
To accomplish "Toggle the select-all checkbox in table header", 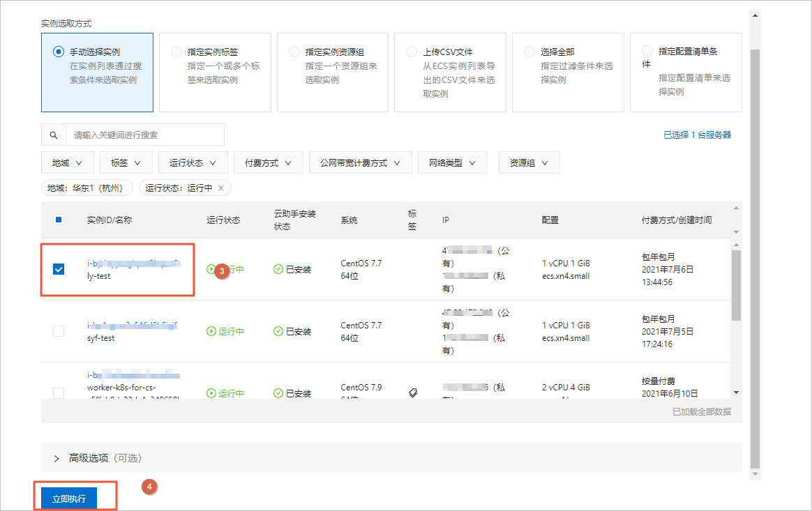I will pos(59,220).
